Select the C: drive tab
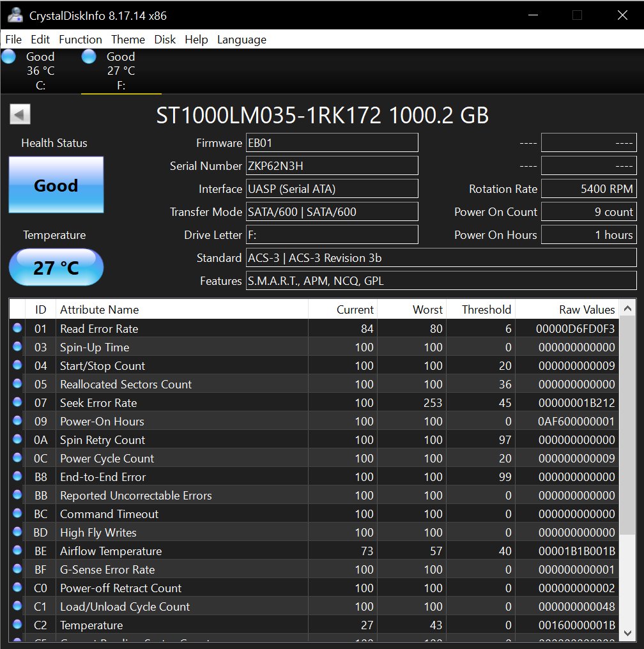The width and height of the screenshot is (644, 649). (40, 71)
